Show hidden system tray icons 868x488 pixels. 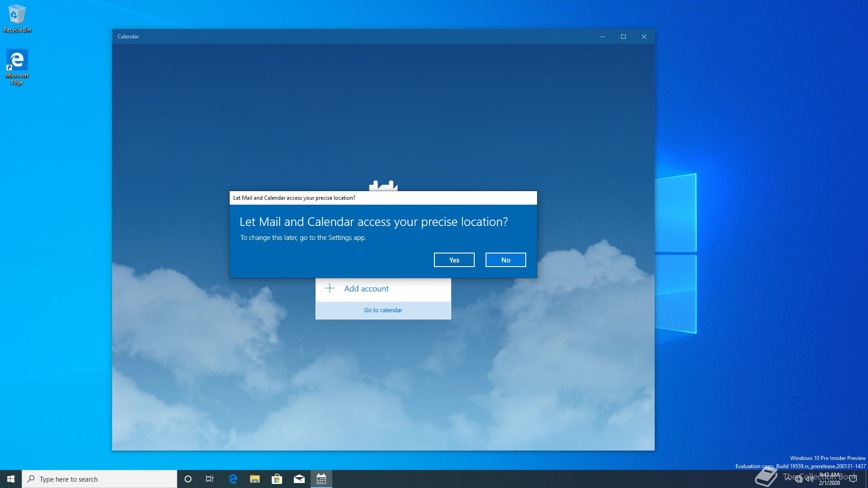click(788, 478)
